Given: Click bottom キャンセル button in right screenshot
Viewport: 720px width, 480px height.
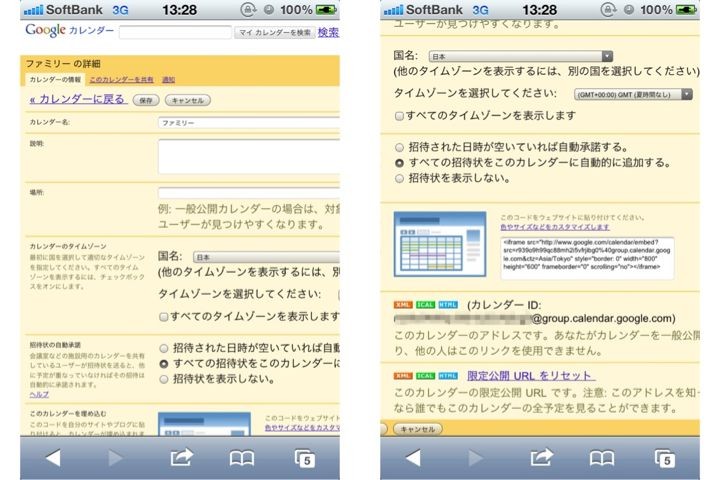Looking at the screenshot, I should point(418,429).
